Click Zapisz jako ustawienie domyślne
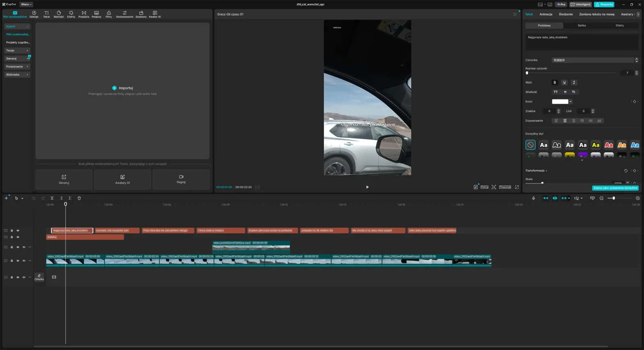 (615, 188)
